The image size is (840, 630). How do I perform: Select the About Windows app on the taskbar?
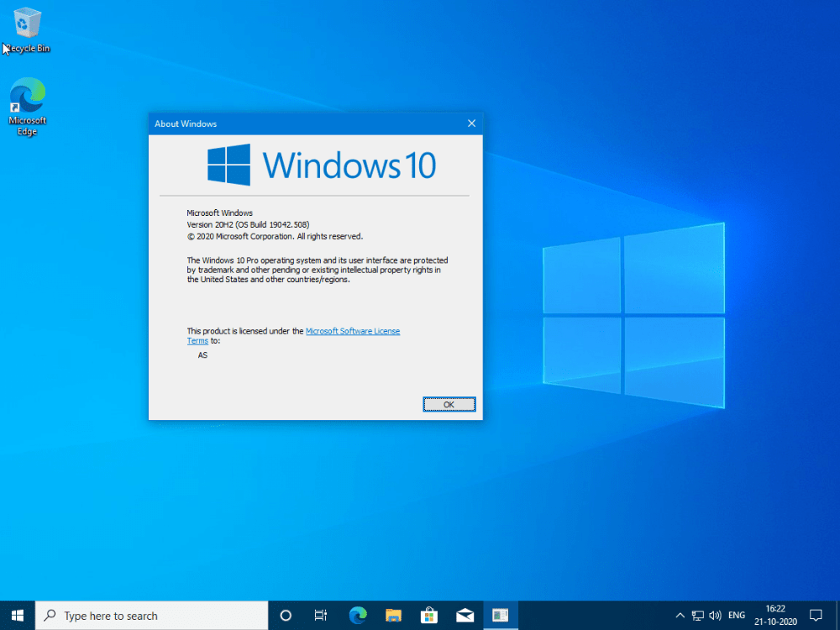click(501, 615)
